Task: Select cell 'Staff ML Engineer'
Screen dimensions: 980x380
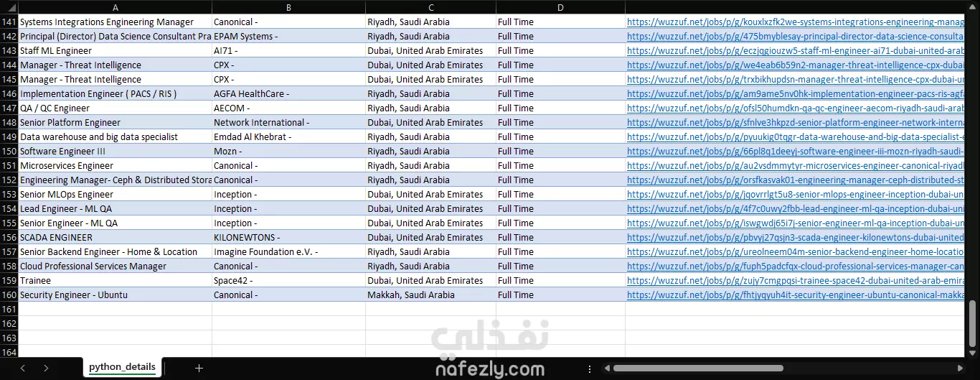Action: pos(116,50)
